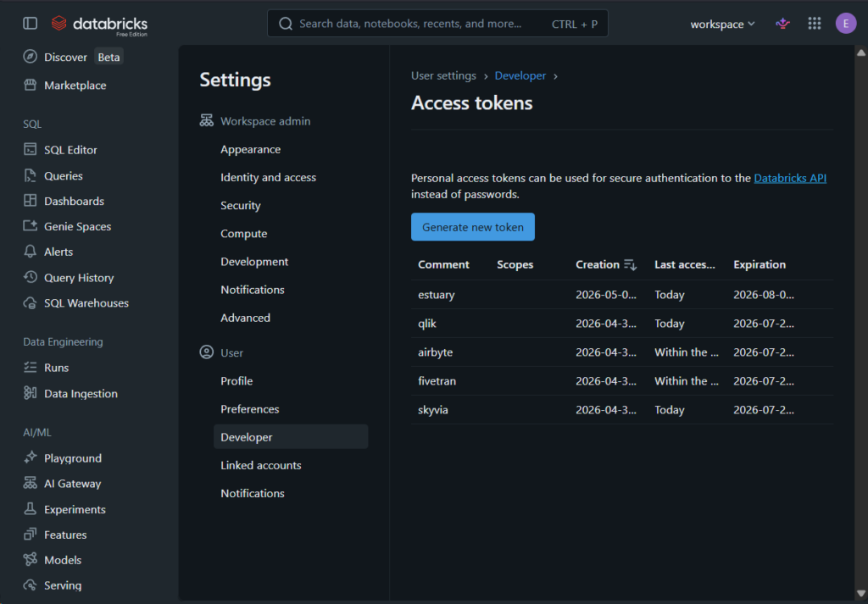Open the Databricks Assistant sparkle icon
The width and height of the screenshot is (868, 604).
pos(782,23)
